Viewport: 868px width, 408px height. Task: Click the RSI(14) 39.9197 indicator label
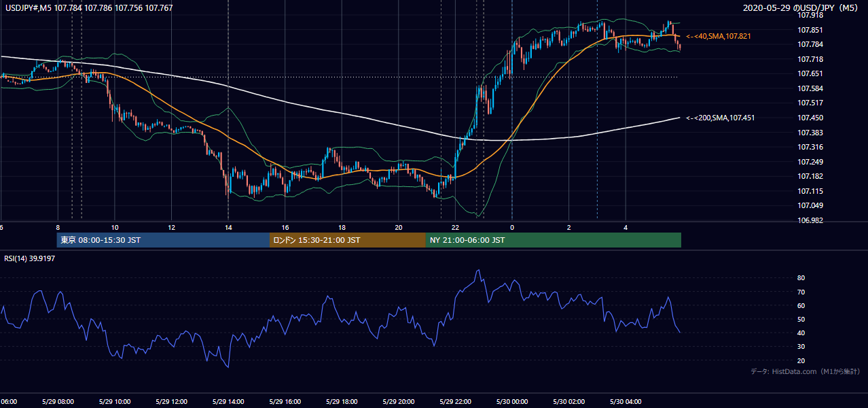tap(29, 258)
